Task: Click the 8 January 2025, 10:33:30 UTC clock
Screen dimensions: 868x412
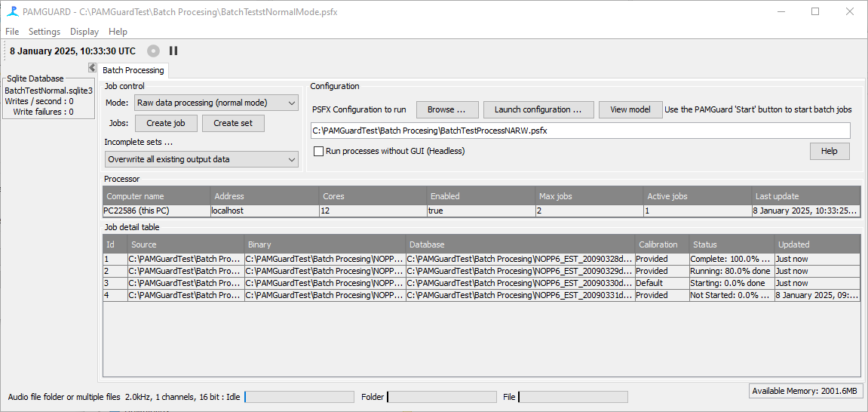Action: (72, 51)
